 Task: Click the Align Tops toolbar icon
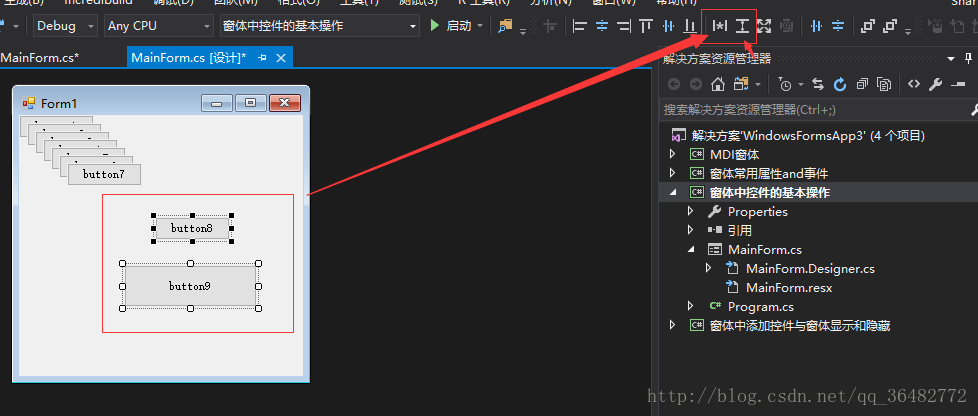point(646,26)
